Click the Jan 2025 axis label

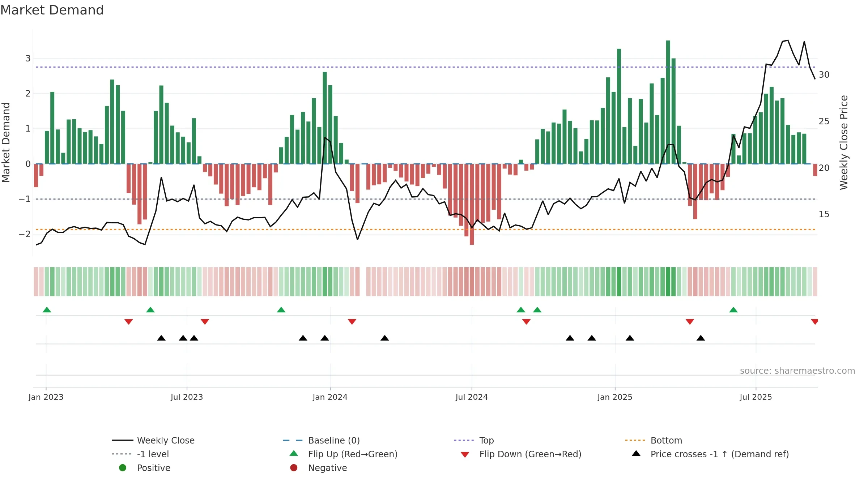[x=615, y=397]
